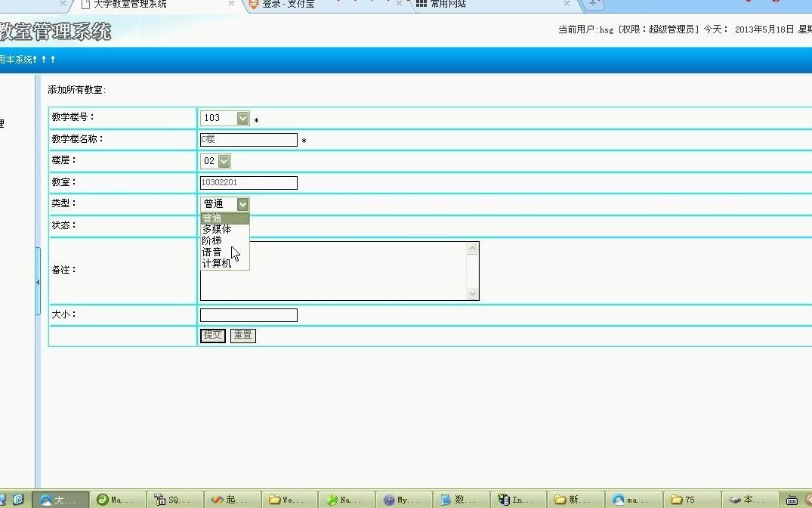Click inside the 大小 input field
812x508 pixels.
[x=248, y=315]
